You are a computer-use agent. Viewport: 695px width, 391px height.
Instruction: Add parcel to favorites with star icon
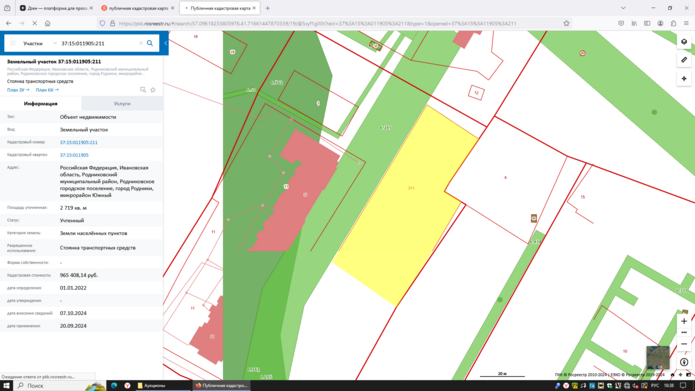click(153, 90)
